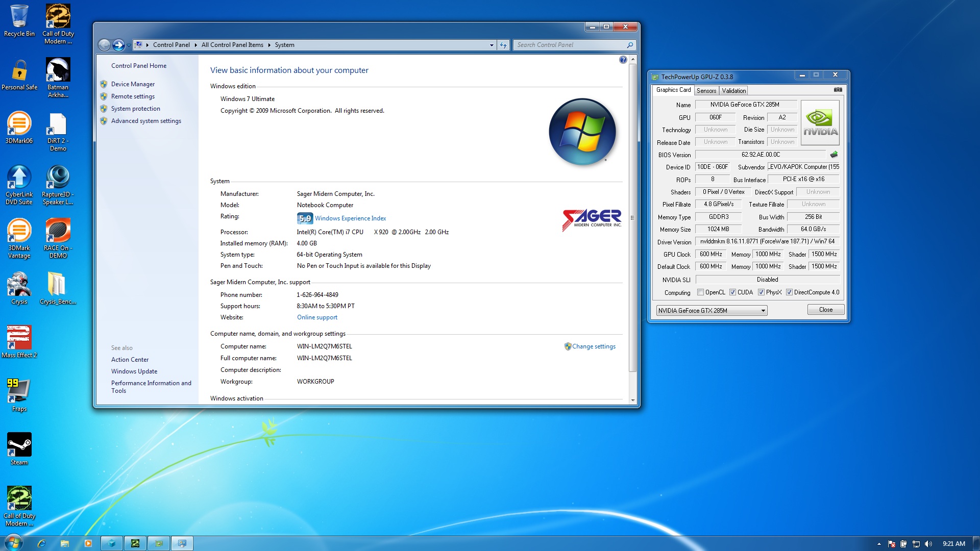Viewport: 980px width, 551px height.
Task: Click the Close button in GPU-Z
Action: pyautogui.click(x=826, y=310)
